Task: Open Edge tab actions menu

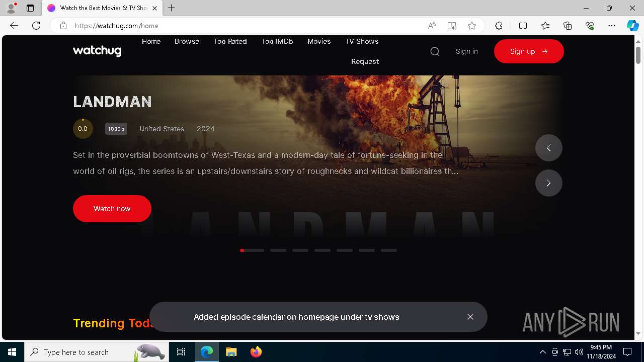Action: 30,8
